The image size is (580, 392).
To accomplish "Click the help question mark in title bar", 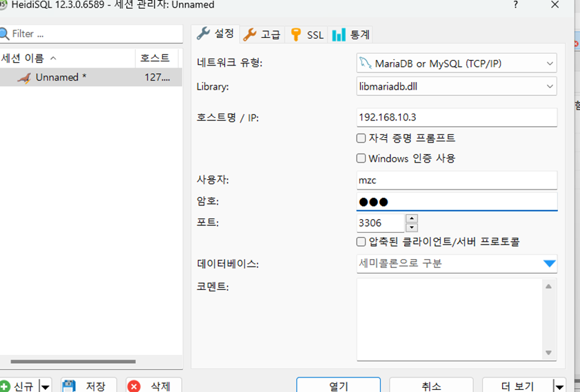I will click(x=515, y=5).
